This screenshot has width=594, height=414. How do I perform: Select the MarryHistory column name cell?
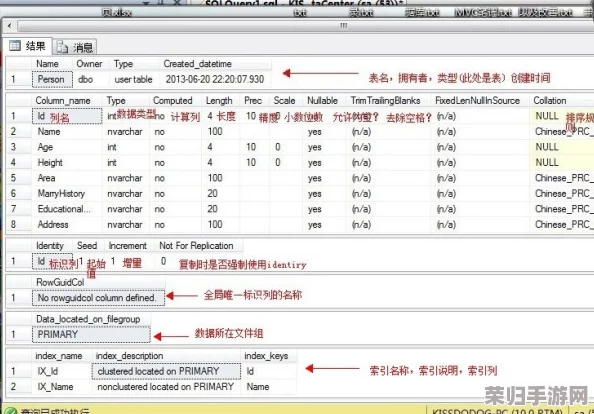pos(67,194)
